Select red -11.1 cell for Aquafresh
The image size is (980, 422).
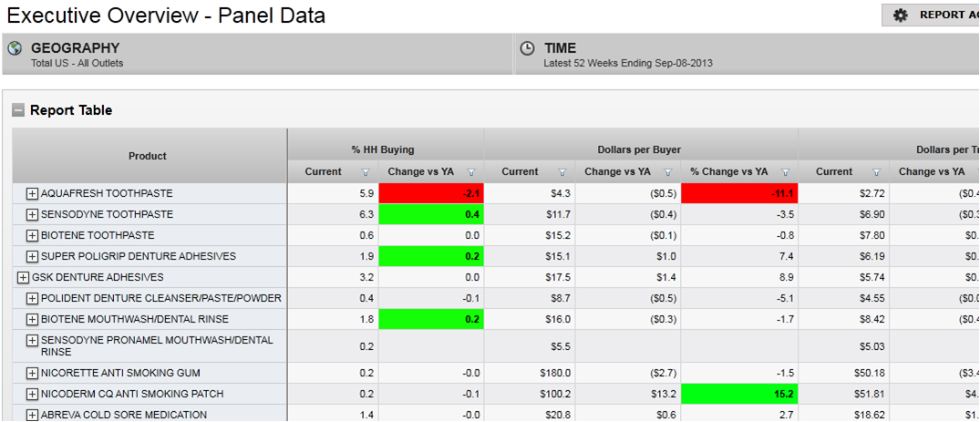tap(738, 194)
